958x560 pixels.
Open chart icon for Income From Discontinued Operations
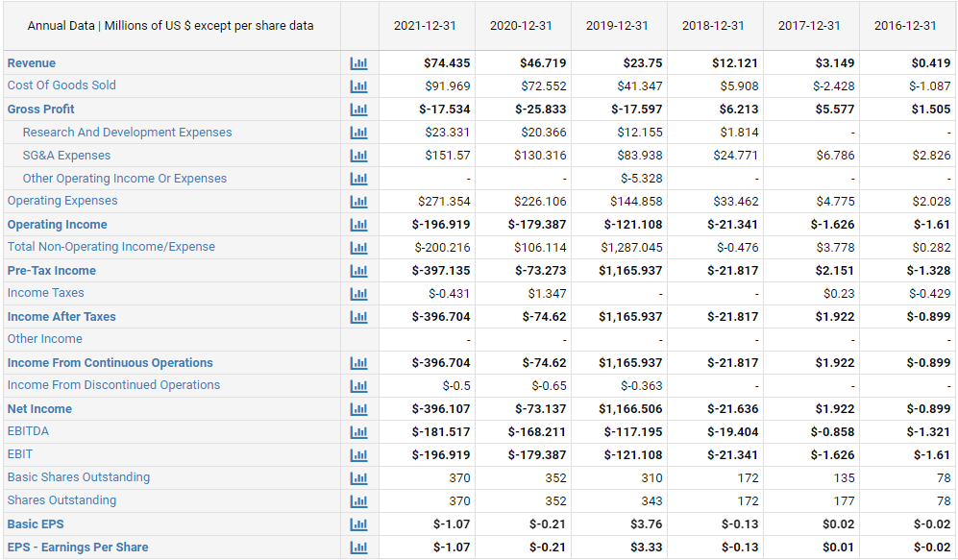358,385
